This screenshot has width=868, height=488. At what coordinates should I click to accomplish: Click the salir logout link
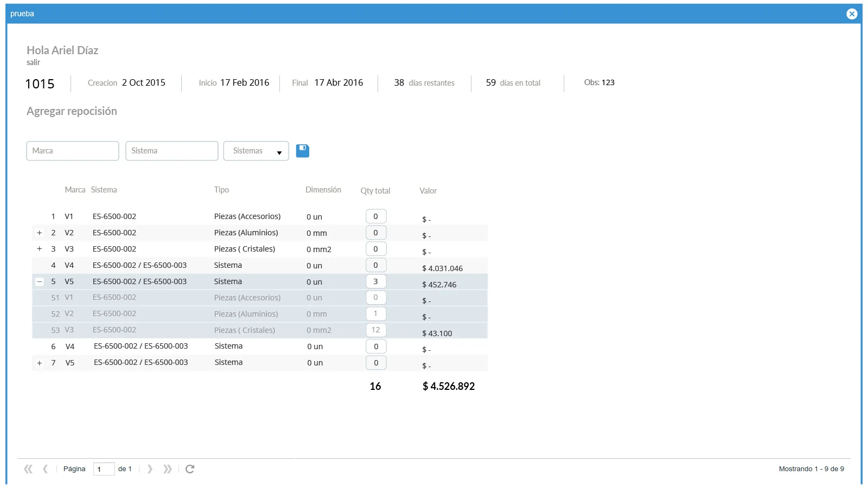point(34,62)
